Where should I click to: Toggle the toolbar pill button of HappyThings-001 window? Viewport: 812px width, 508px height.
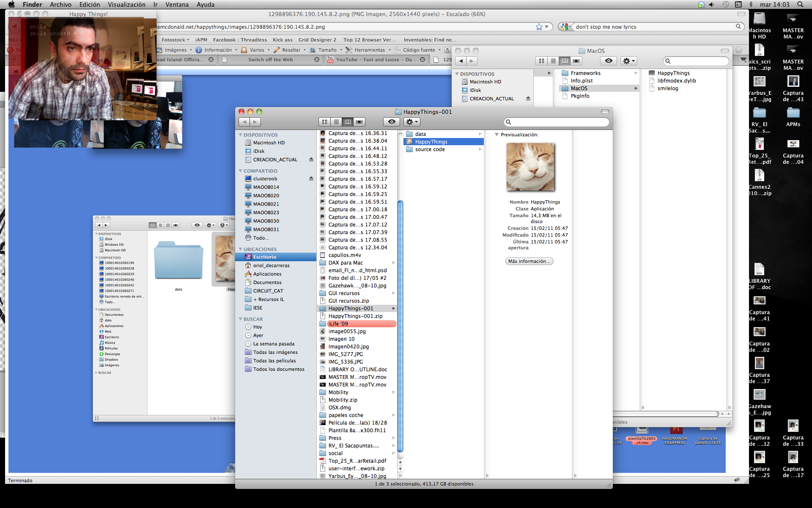tap(605, 112)
